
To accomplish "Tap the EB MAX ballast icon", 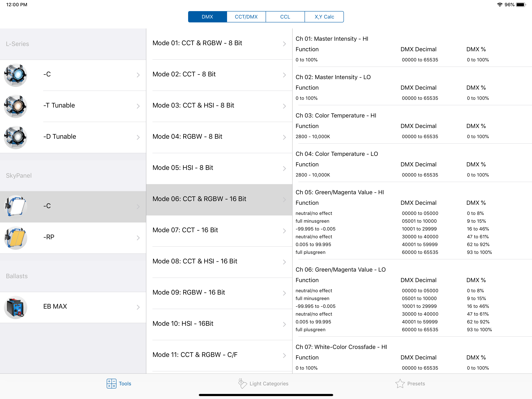I will pyautogui.click(x=16, y=307).
